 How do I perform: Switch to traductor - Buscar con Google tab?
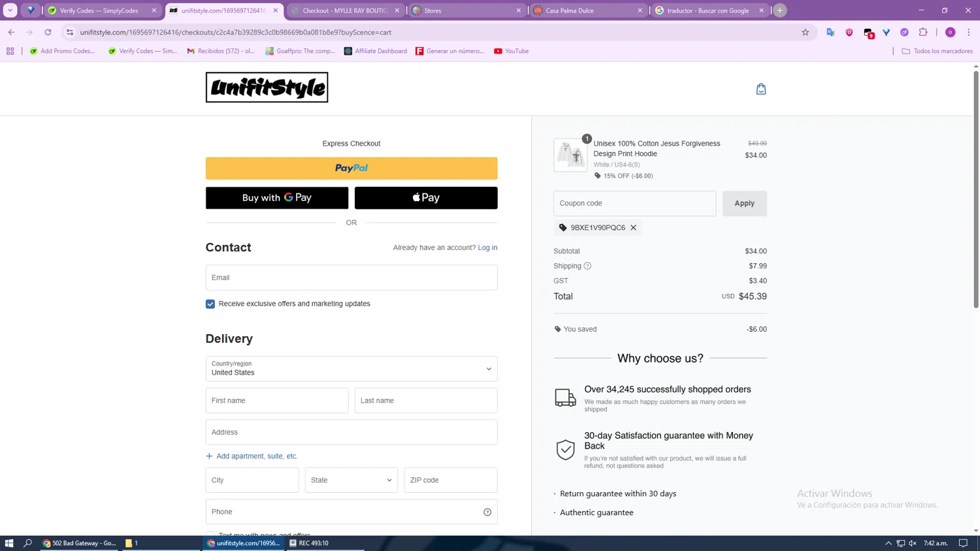708,10
